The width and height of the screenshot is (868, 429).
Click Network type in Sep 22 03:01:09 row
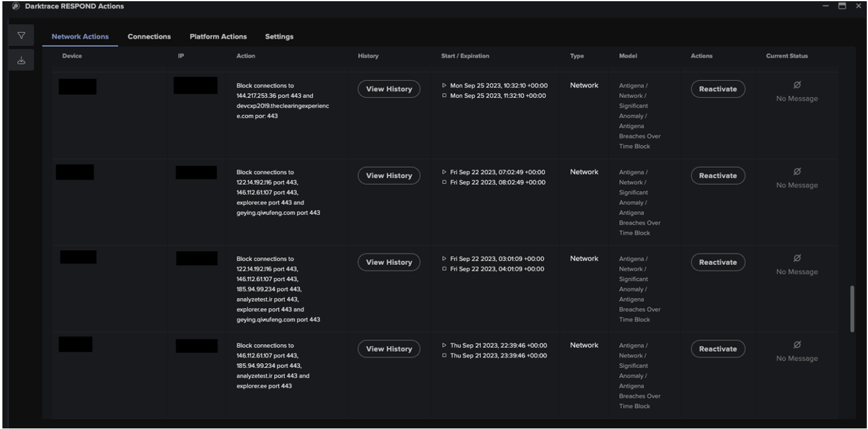tap(584, 259)
